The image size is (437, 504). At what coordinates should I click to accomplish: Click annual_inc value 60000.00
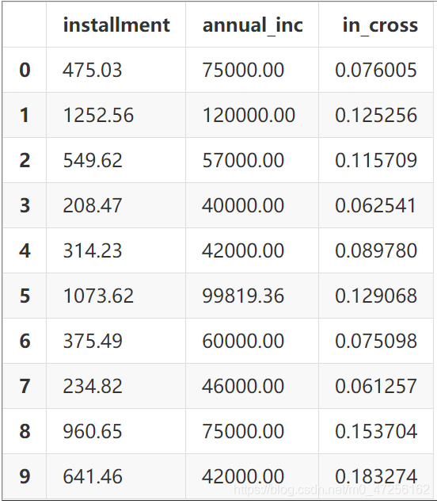pyautogui.click(x=243, y=341)
